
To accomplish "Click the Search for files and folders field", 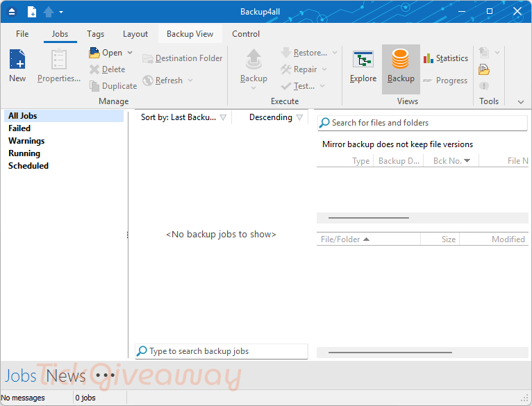I will point(423,123).
